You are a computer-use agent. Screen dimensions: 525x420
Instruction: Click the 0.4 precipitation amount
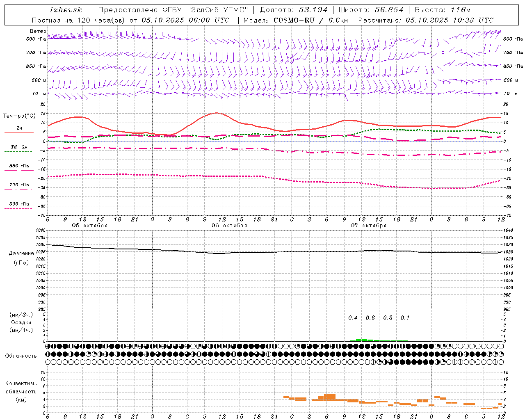(x=353, y=318)
